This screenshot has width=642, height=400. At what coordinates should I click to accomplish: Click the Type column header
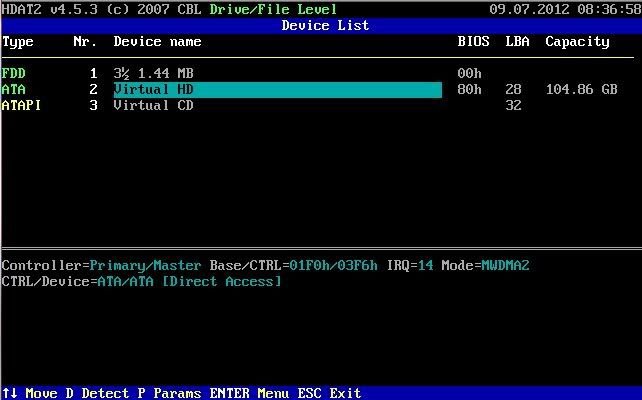pyautogui.click(x=18, y=42)
